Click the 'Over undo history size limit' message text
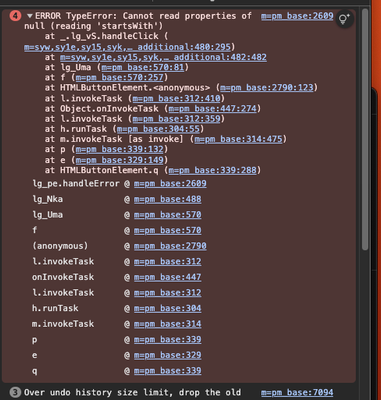Viewport: 381px width, 400px height. 132,393
